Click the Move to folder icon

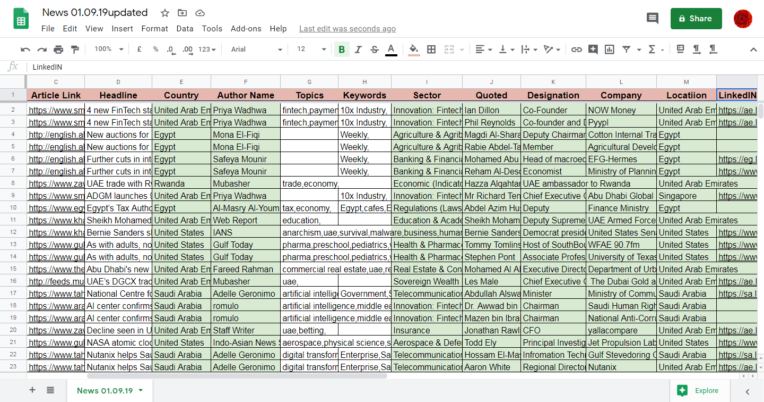pyautogui.click(x=182, y=13)
